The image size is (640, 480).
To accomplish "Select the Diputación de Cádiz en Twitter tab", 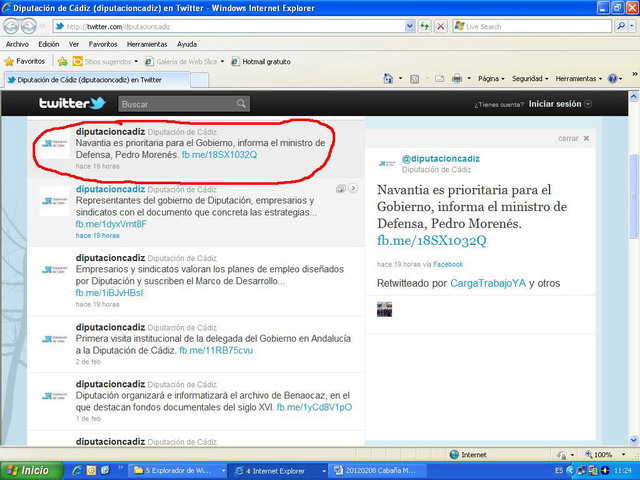I will [x=97, y=80].
